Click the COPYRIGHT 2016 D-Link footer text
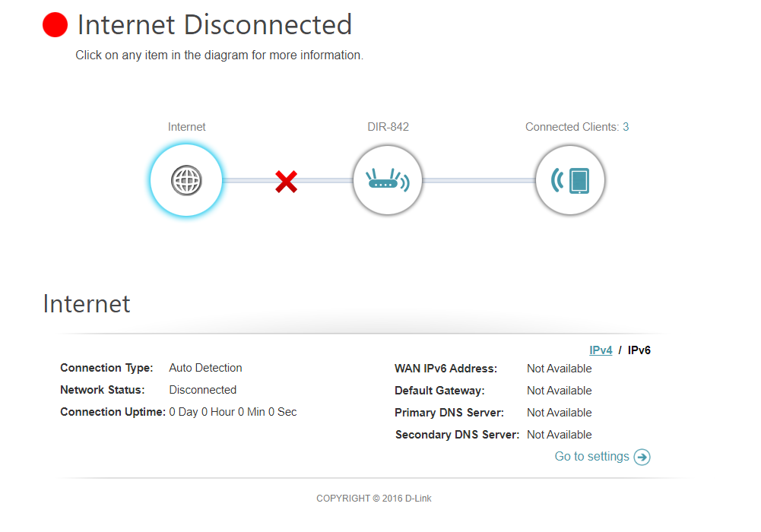Viewport: 761px width, 532px height. point(374,499)
